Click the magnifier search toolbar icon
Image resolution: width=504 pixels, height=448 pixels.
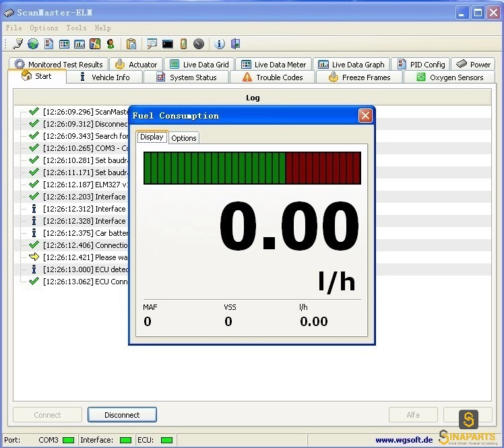pyautogui.click(x=152, y=44)
